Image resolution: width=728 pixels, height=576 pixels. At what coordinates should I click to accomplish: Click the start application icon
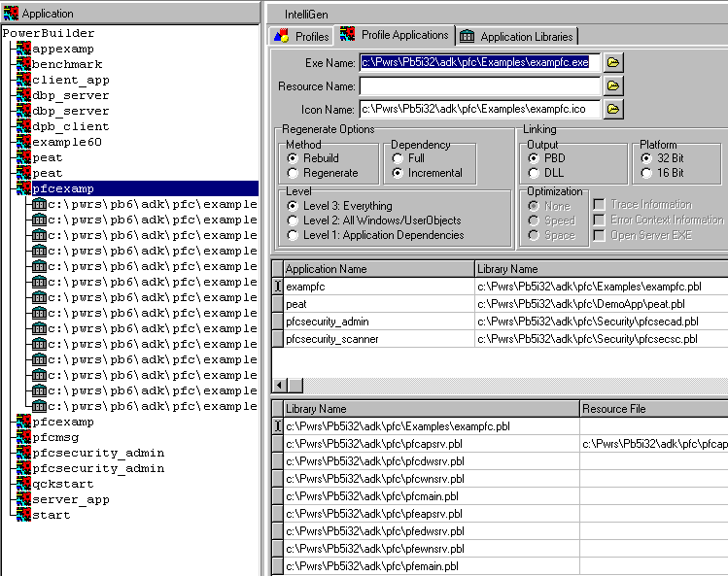[x=23, y=515]
